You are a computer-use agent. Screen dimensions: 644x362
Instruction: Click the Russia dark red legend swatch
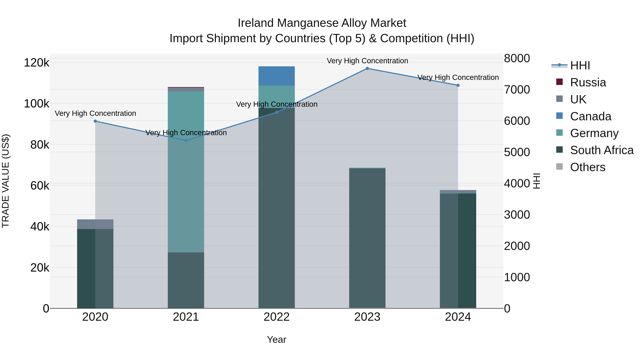(x=560, y=82)
